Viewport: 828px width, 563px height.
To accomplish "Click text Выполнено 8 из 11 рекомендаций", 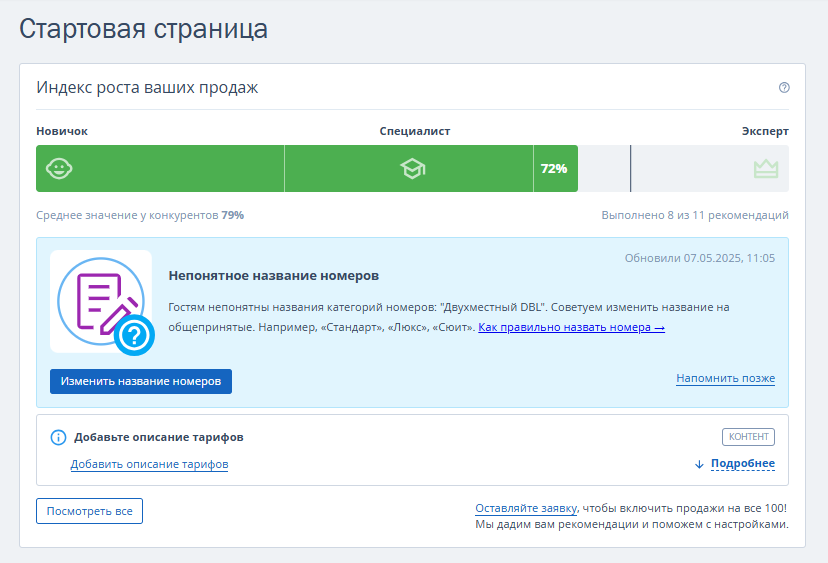I will [695, 215].
